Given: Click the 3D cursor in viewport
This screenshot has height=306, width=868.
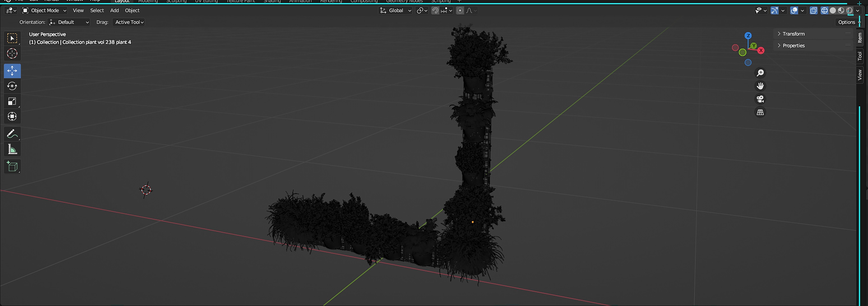Looking at the screenshot, I should 146,190.
